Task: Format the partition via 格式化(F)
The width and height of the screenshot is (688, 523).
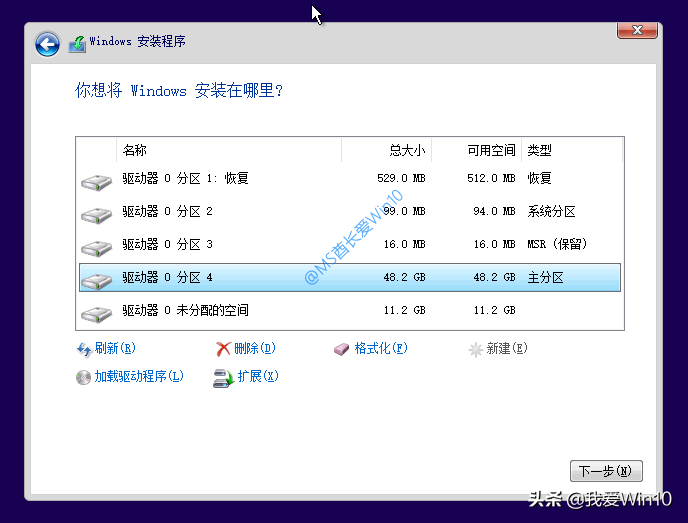Action: click(x=381, y=348)
